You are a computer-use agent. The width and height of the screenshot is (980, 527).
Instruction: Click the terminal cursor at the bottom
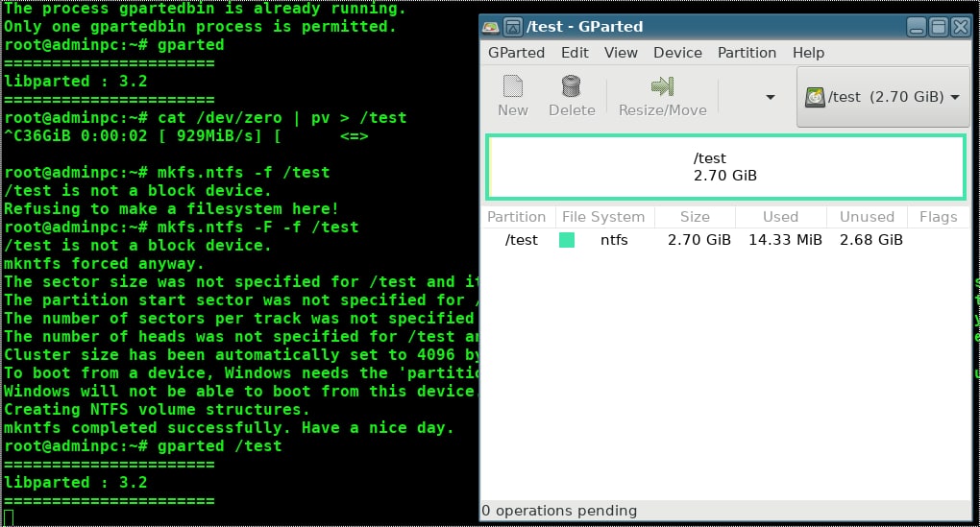click(x=9, y=518)
